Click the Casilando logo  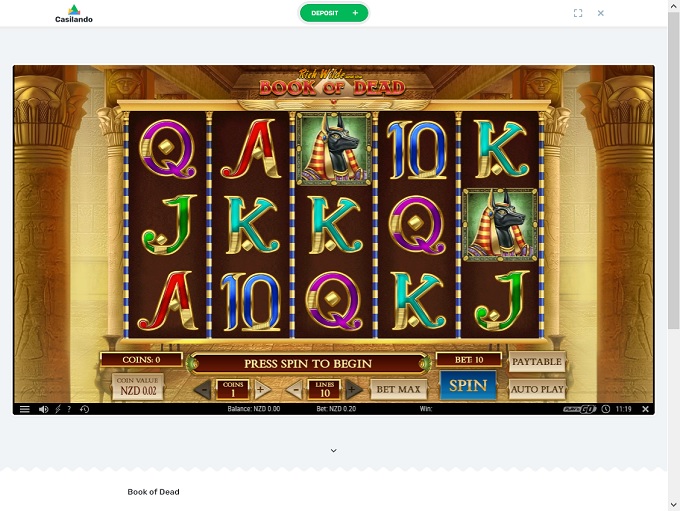tap(74, 13)
